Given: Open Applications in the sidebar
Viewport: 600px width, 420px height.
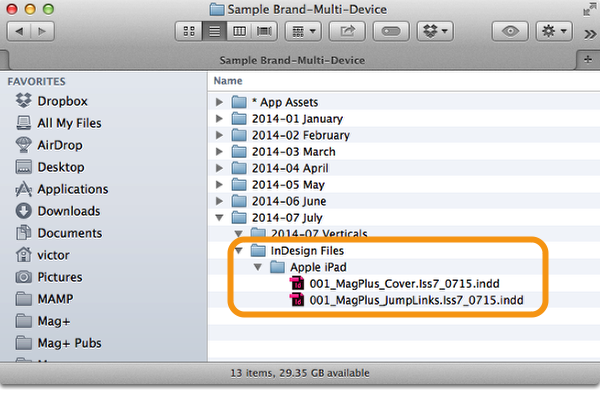Looking at the screenshot, I should coord(62,189).
